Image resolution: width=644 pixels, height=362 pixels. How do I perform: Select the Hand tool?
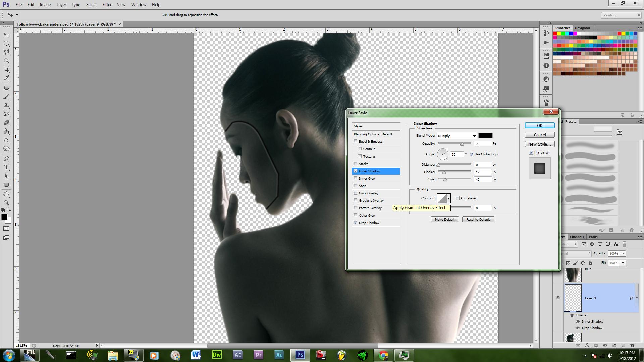coord(6,194)
